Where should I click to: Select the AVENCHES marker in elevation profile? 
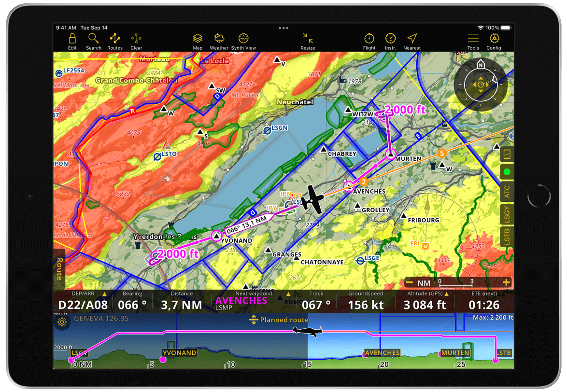click(x=382, y=353)
